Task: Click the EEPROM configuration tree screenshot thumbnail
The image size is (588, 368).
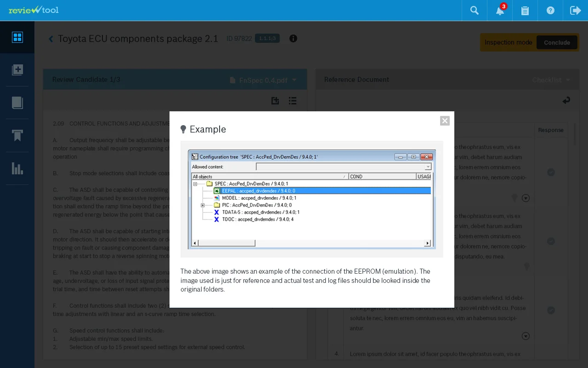Action: (x=311, y=199)
